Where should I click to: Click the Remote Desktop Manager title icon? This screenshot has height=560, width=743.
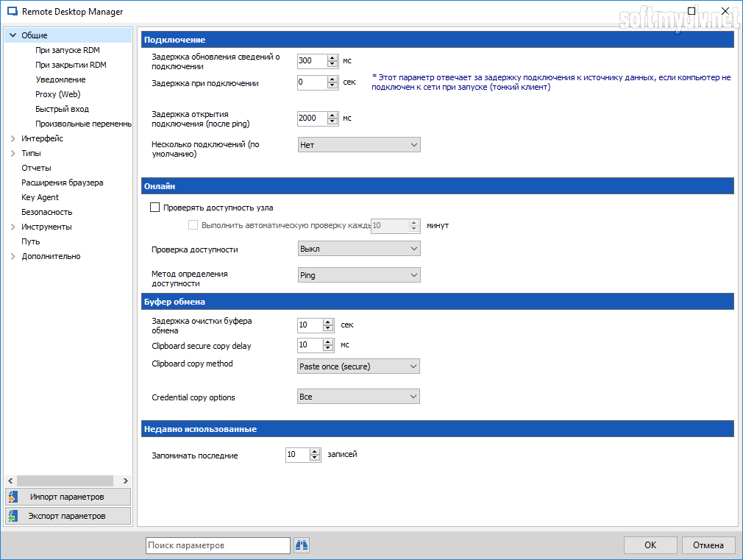13,11
